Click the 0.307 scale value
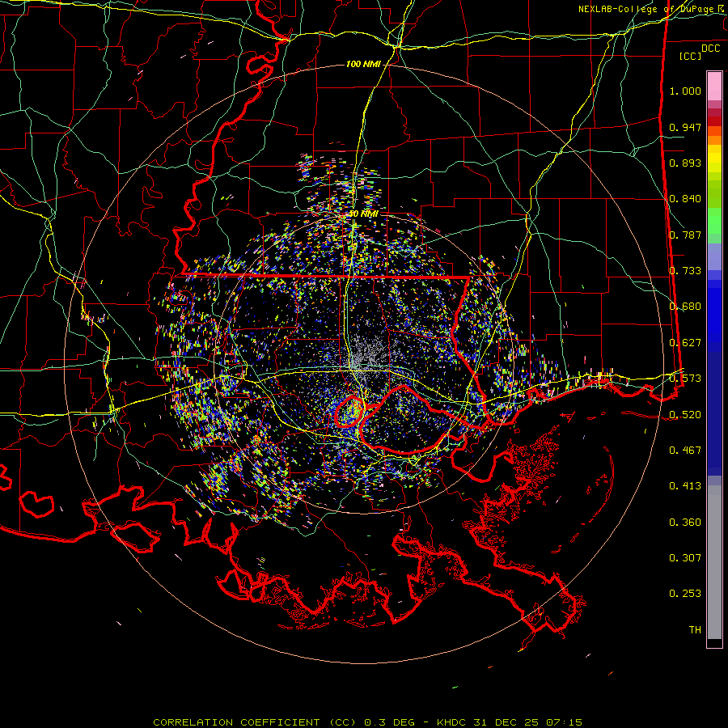This screenshot has height=728, width=728. [x=685, y=558]
